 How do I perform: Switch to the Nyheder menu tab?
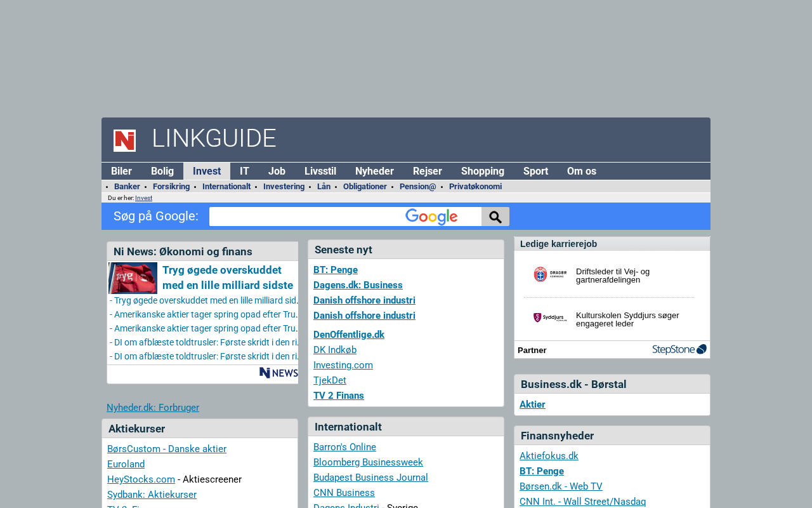tap(374, 171)
